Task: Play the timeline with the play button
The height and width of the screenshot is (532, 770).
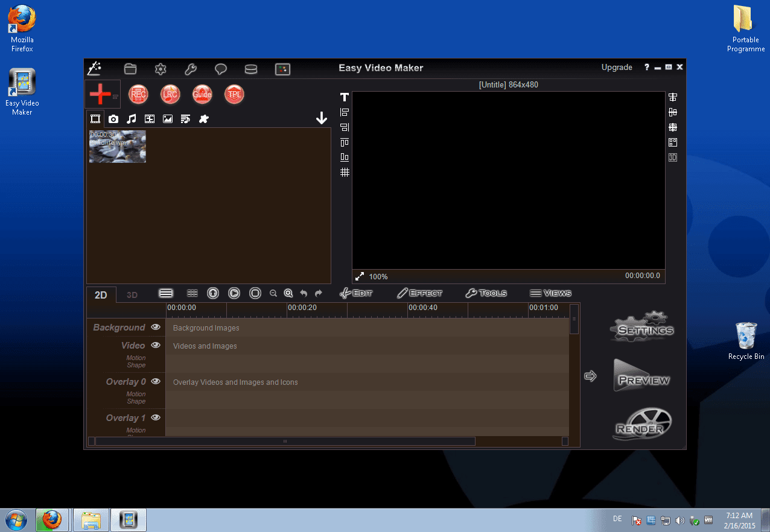Action: pos(234,293)
